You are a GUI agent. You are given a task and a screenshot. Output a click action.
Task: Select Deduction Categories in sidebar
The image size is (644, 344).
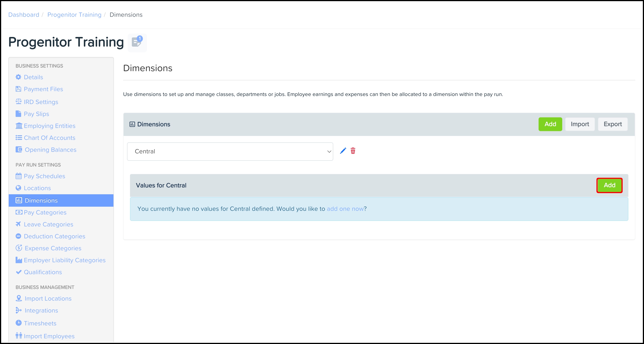point(54,236)
